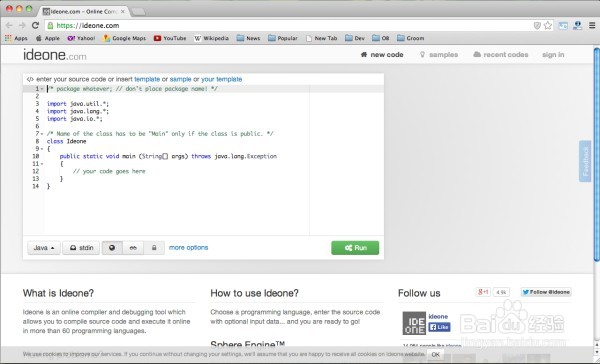Open the stdin input button
This screenshot has height=364, width=600.
point(81,248)
